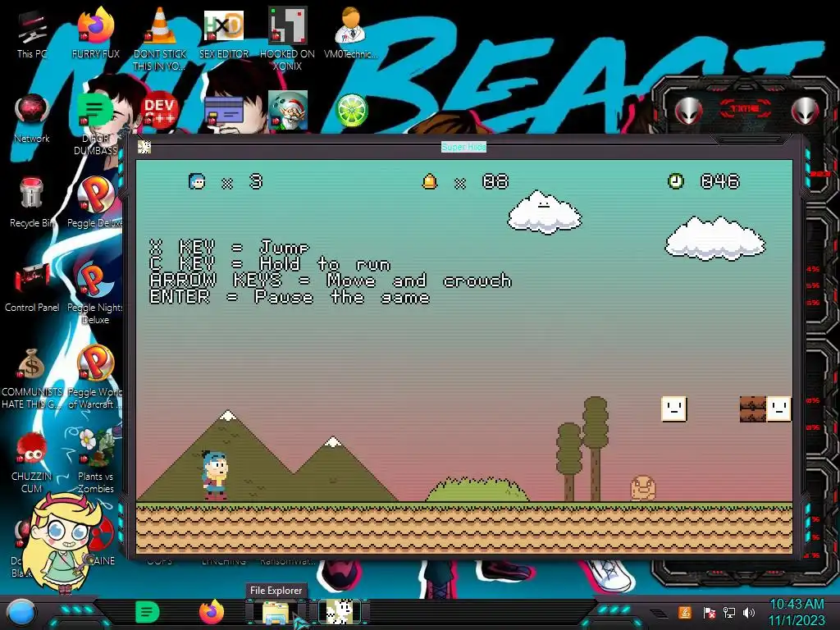Click the timer value 046
840x630 pixels.
[720, 181]
